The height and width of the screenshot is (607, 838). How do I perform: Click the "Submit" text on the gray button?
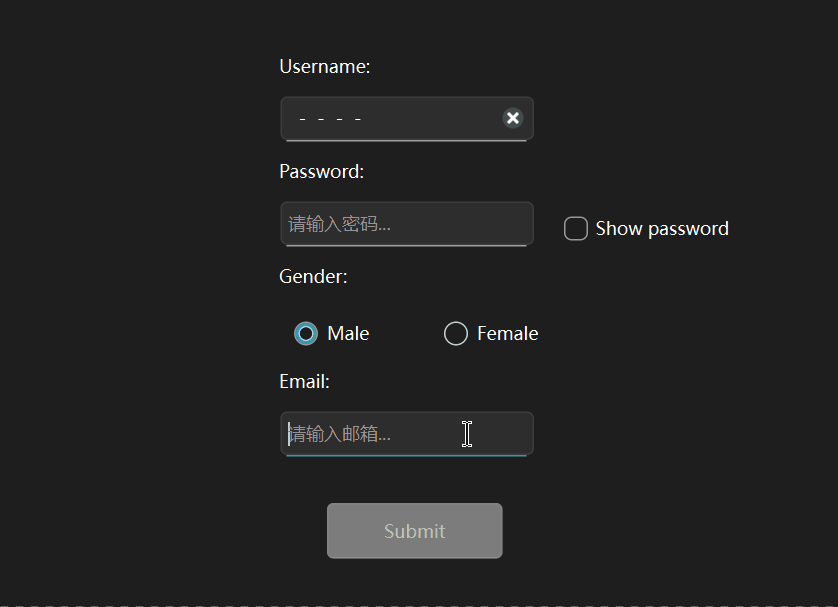[x=414, y=531]
